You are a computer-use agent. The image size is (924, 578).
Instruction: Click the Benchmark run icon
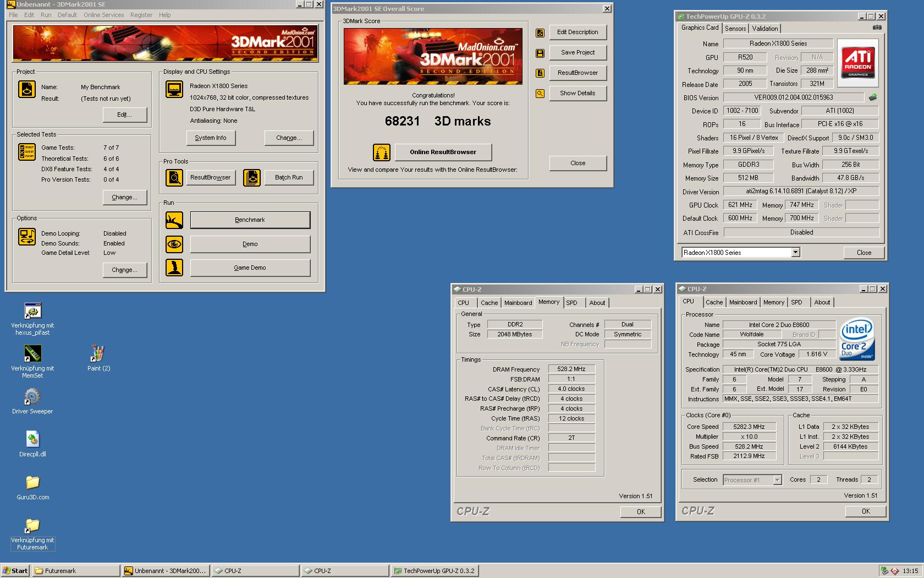[x=174, y=220]
